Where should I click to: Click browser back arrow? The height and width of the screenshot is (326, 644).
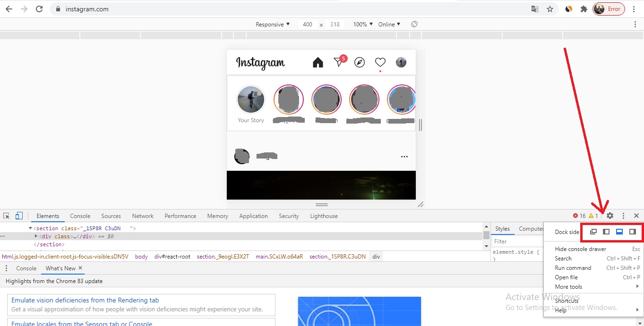pyautogui.click(x=9, y=9)
